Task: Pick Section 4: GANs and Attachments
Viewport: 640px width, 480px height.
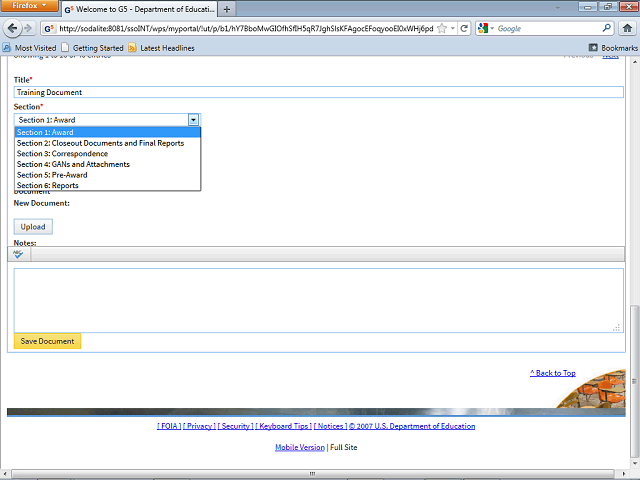Action: coord(108,164)
